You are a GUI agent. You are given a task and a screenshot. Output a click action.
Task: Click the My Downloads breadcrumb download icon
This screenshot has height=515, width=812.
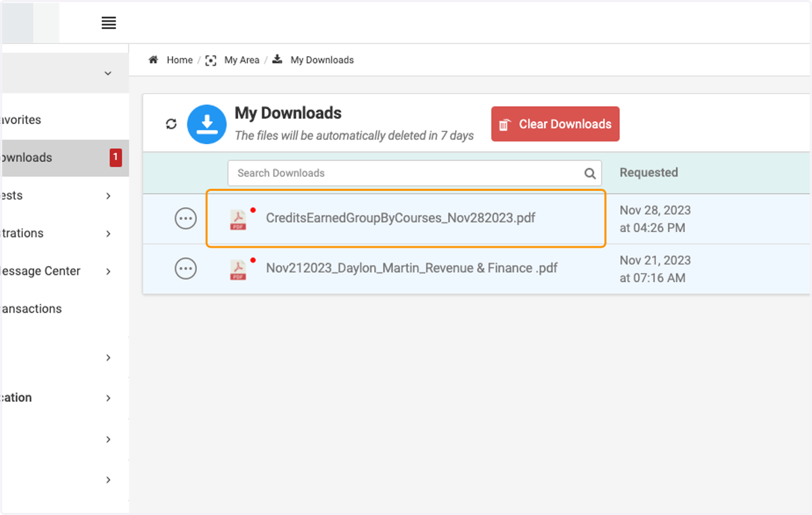(x=277, y=60)
